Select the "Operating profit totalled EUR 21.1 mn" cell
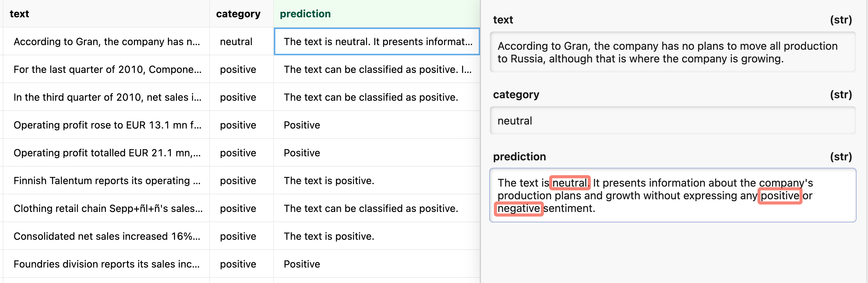The image size is (868, 283). [107, 153]
